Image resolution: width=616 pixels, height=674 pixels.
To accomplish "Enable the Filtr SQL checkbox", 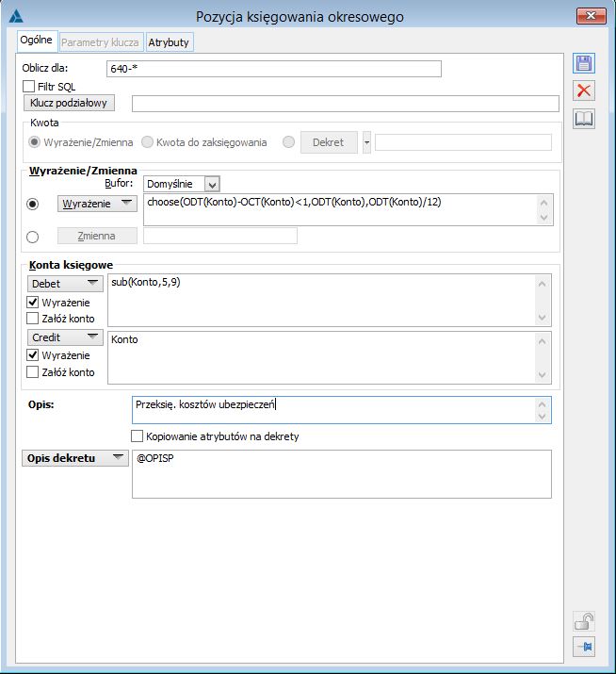I will pyautogui.click(x=29, y=87).
